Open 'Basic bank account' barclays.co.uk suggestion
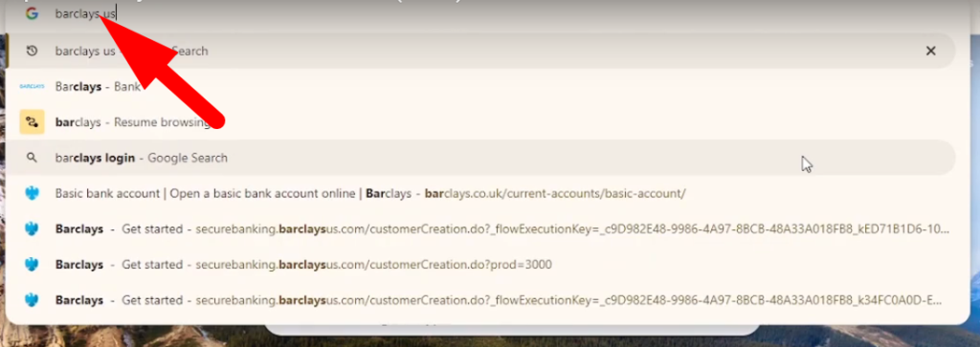 tap(480, 193)
